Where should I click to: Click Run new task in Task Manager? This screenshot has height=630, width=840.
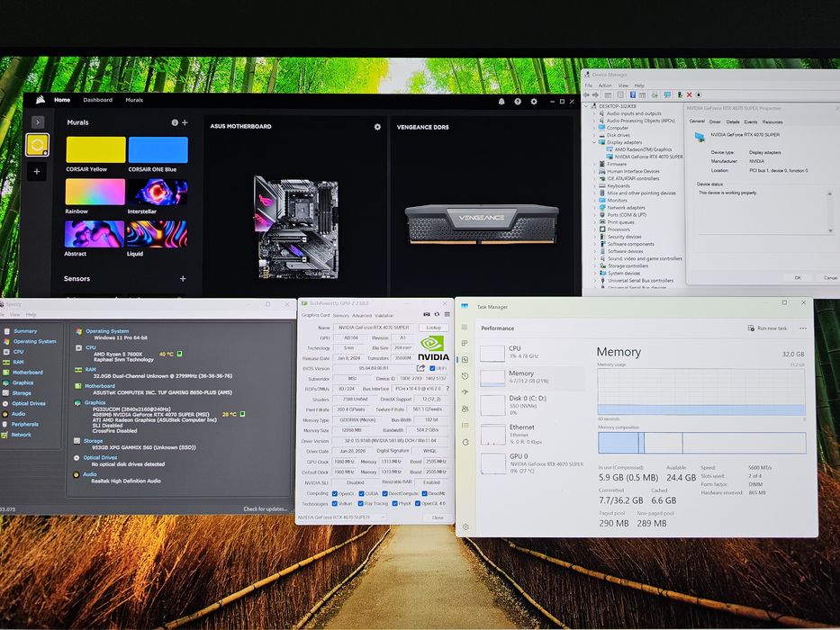tap(767, 328)
